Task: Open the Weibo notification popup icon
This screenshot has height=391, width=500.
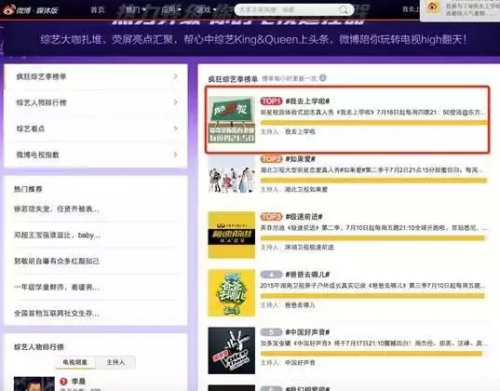Action: pos(433,7)
